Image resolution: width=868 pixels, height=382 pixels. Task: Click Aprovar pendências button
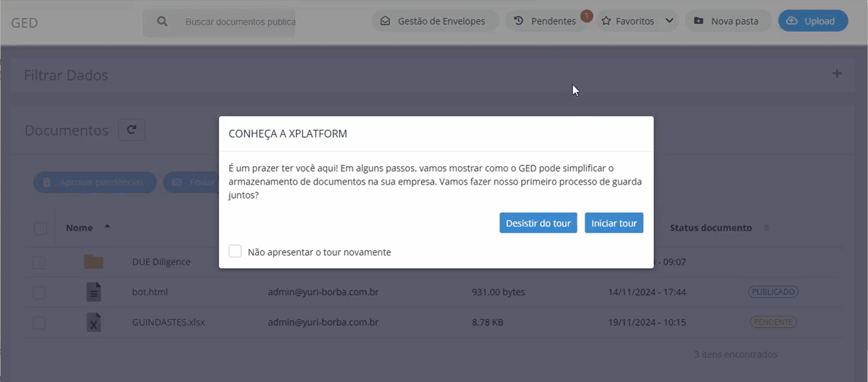[95, 182]
